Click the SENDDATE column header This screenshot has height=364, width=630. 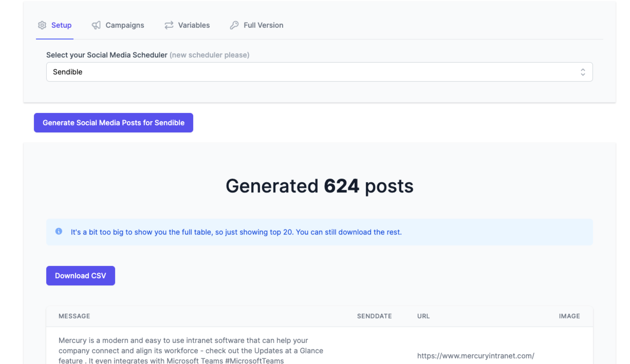tap(374, 316)
